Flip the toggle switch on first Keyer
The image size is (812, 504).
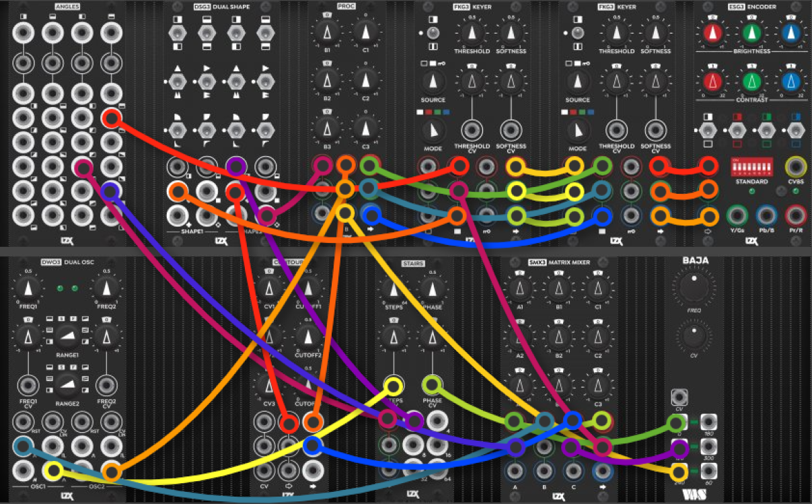coord(433,32)
